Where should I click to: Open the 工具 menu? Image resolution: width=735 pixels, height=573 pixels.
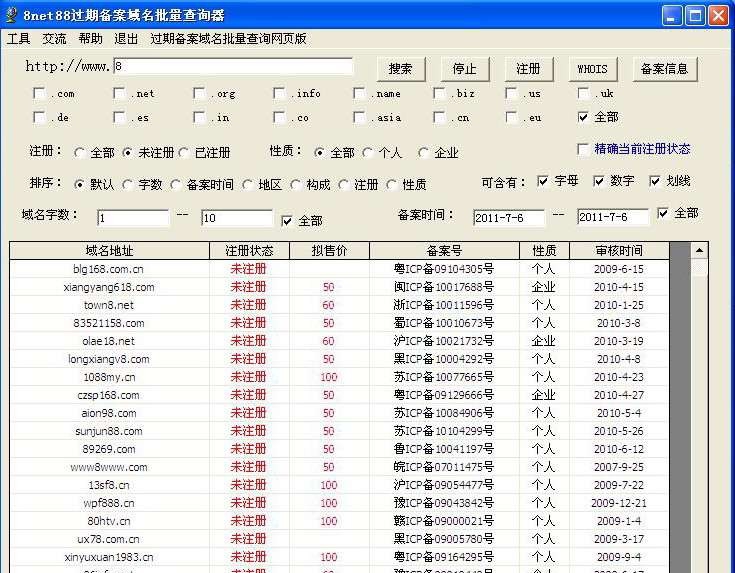click(18, 38)
